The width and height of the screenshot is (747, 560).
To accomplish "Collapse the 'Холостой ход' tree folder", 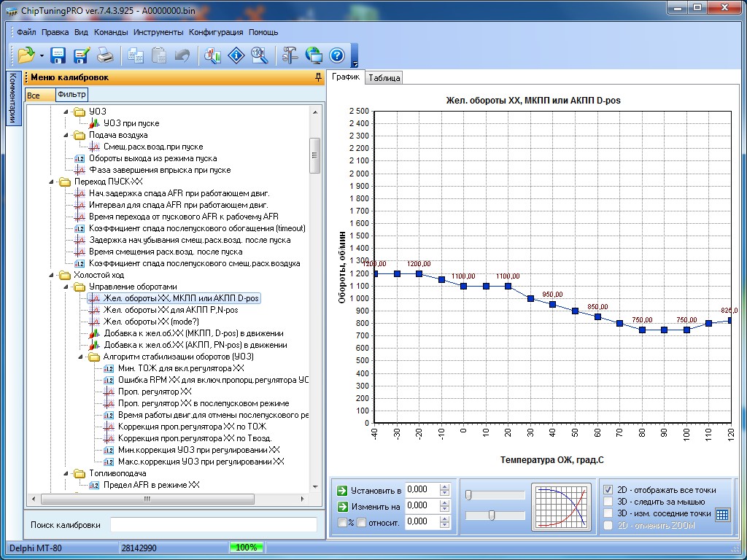I will (x=52, y=275).
